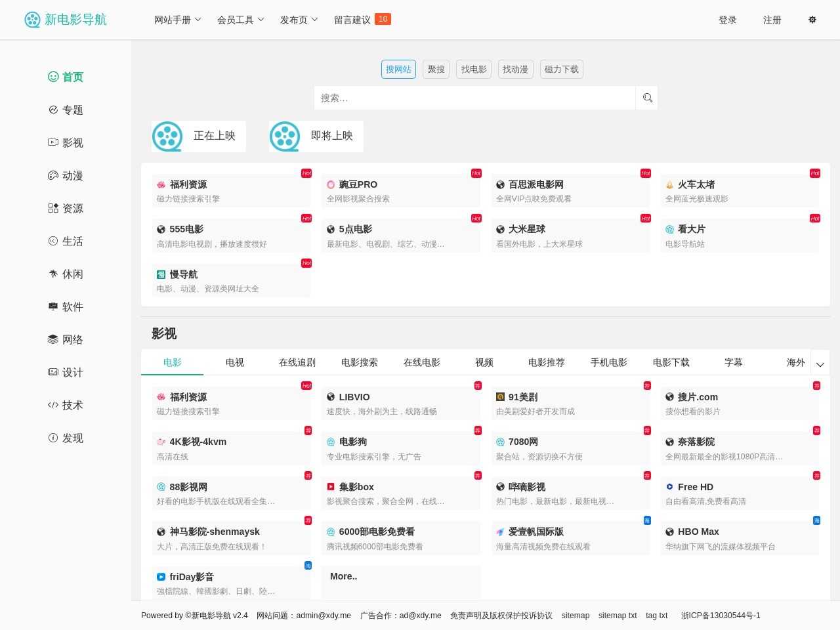This screenshot has width=840, height=630.
Task: Click the 登录 link
Action: [x=728, y=20]
